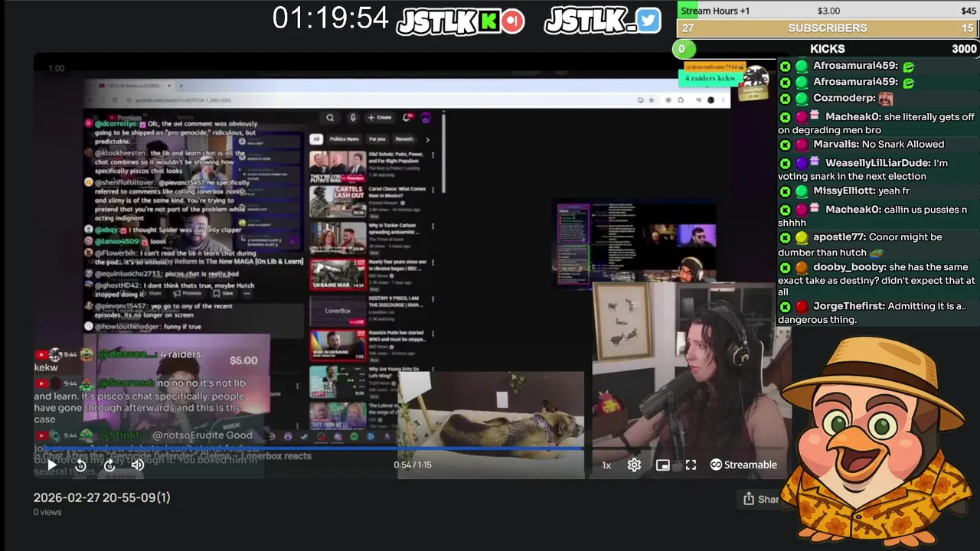Open three-dot menu for Nearly four years video
This screenshot has width=980, height=551.
[x=433, y=262]
